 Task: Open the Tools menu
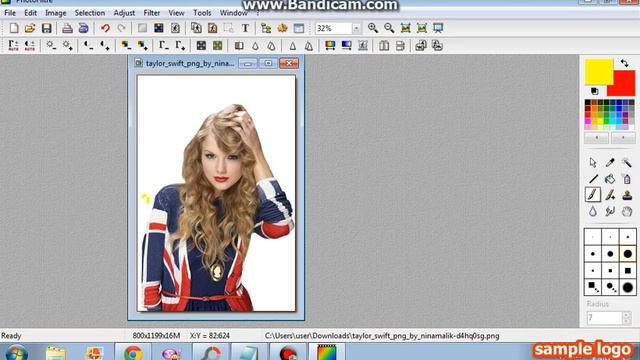(202, 13)
